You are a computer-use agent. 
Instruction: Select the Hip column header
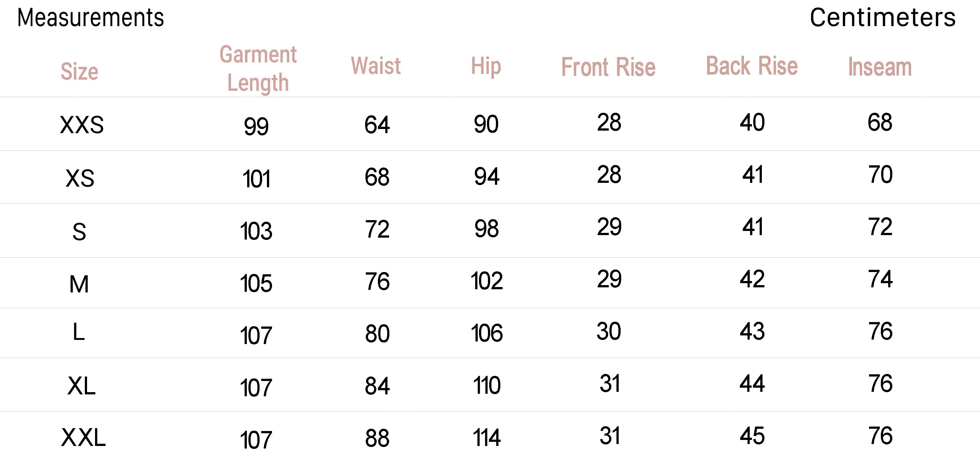pos(486,67)
